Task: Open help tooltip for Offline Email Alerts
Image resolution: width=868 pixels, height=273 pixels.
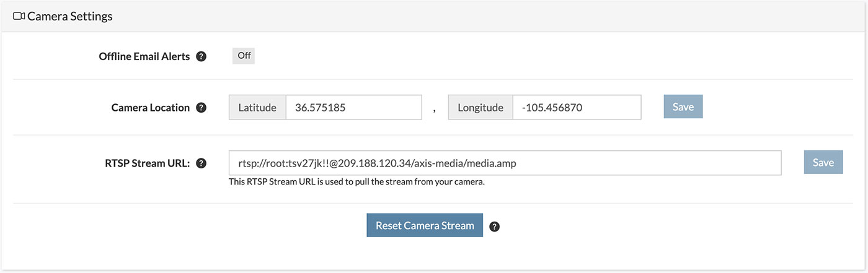Action: tap(201, 56)
